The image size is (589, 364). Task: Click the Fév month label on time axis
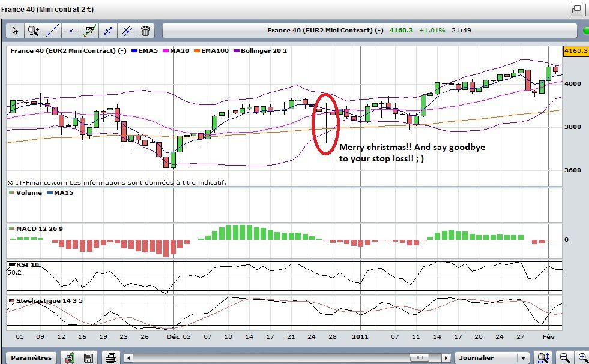tap(548, 337)
